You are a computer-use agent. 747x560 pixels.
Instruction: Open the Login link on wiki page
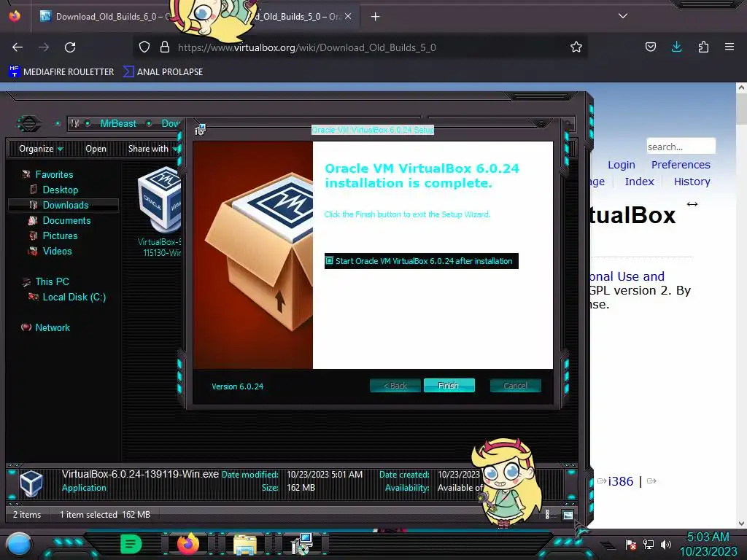[x=622, y=165]
